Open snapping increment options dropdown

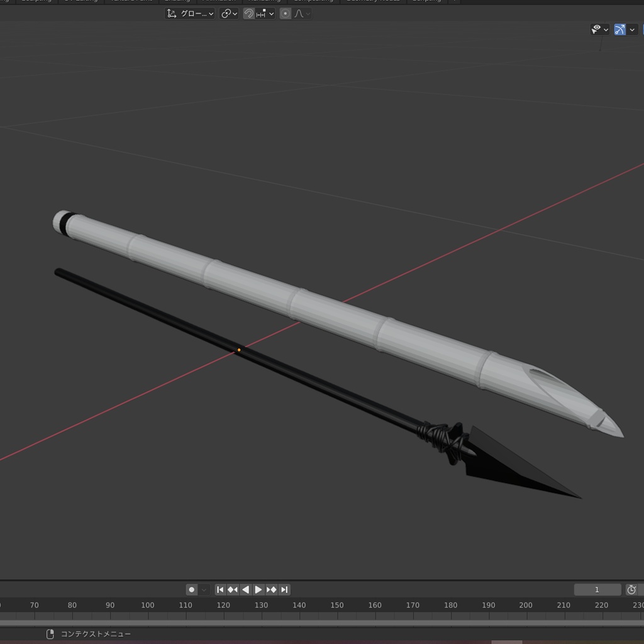[x=265, y=14]
